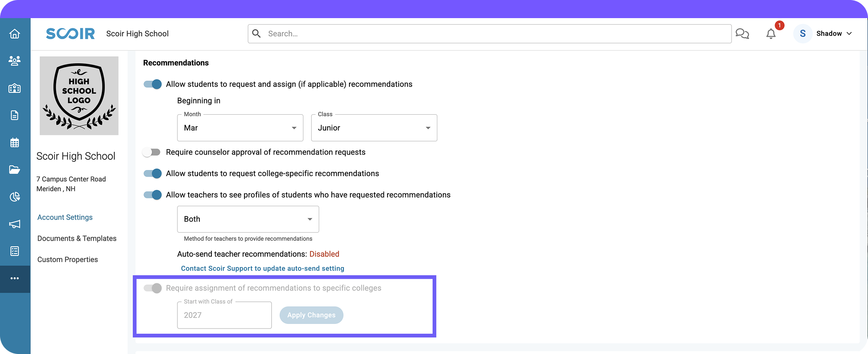This screenshot has width=868, height=354.
Task: Open the pie chart reports icon
Action: pos(15,197)
